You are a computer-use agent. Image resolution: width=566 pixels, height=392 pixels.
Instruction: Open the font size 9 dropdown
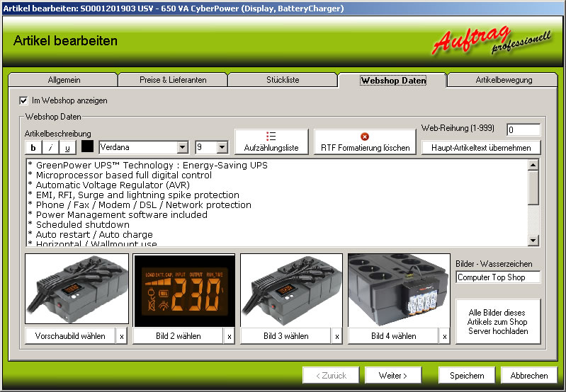coord(222,147)
